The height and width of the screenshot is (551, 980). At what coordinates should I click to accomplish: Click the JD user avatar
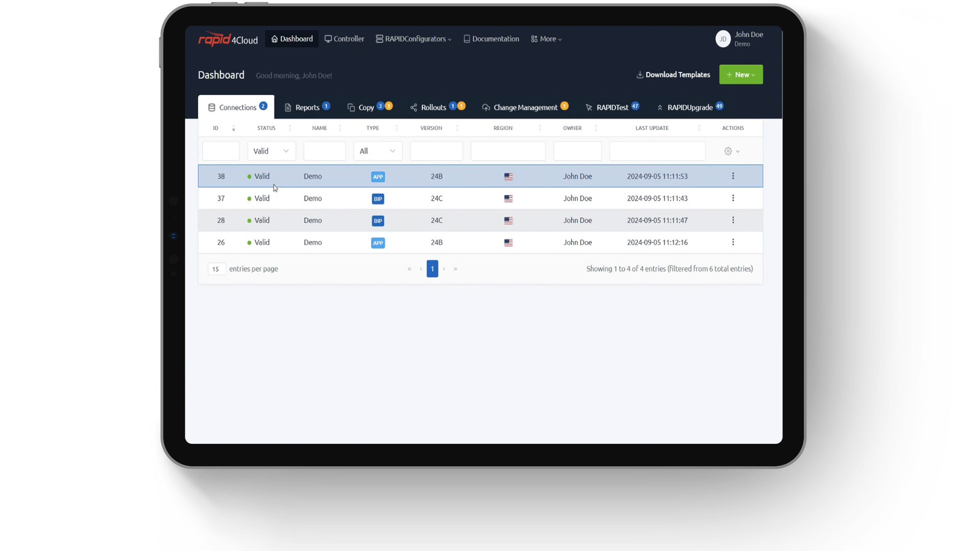click(723, 39)
